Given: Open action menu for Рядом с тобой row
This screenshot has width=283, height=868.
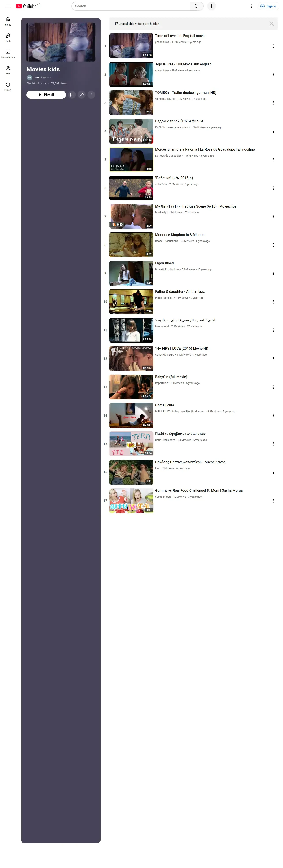Looking at the screenshot, I should [x=273, y=132].
